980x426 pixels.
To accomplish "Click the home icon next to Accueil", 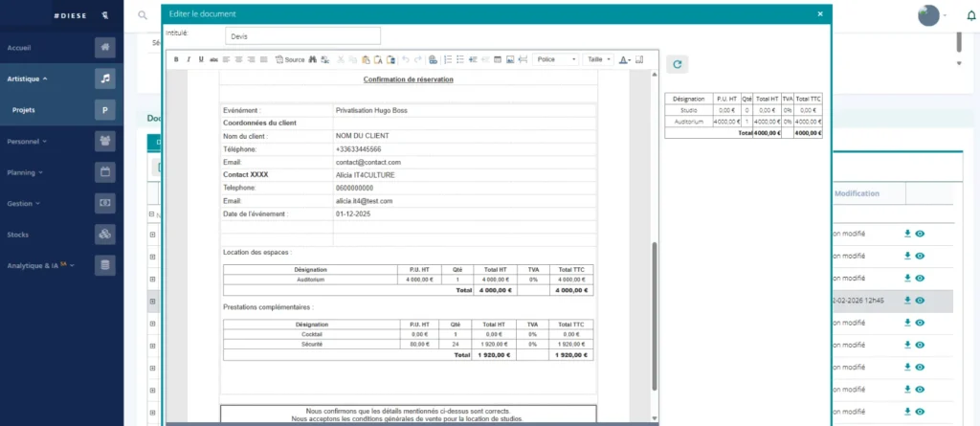I will [105, 48].
